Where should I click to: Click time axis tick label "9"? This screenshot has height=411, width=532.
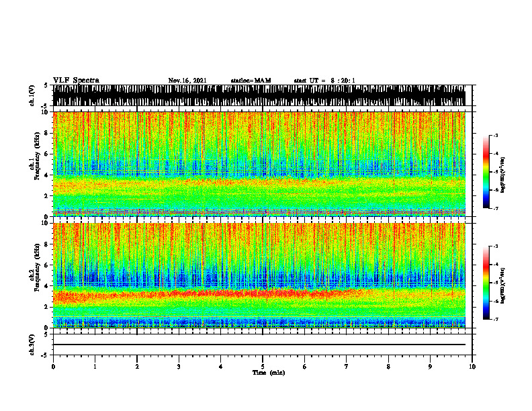(x=430, y=367)
